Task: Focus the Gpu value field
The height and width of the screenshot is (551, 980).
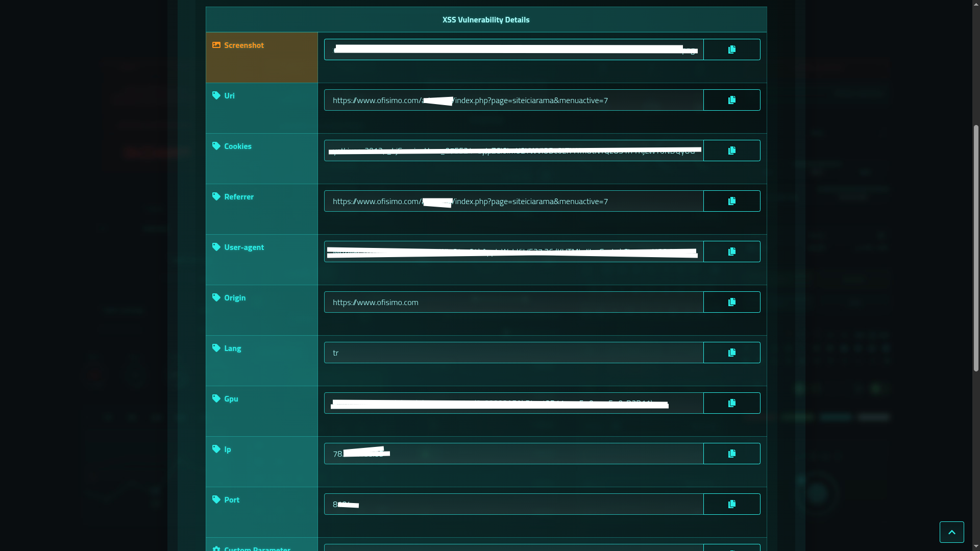Action: tap(513, 403)
